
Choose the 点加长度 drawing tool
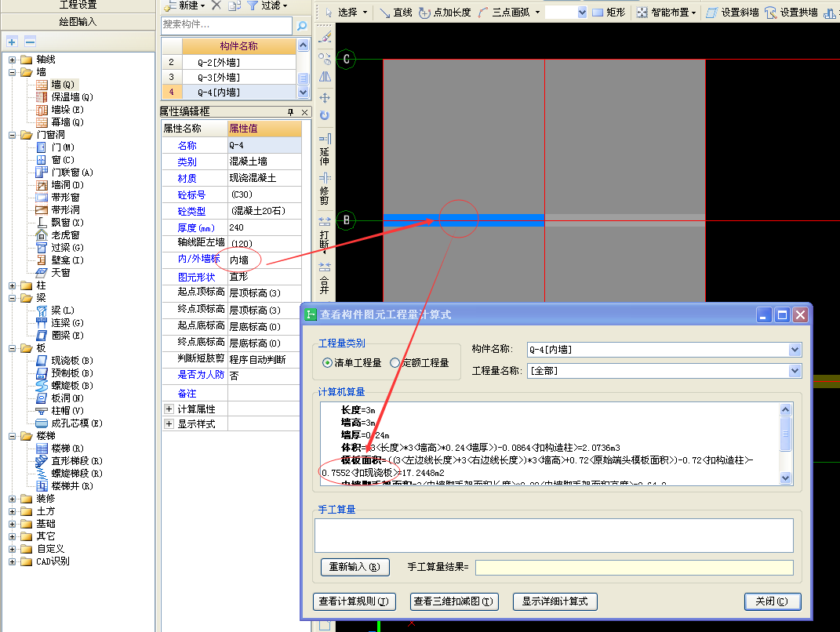tap(445, 13)
